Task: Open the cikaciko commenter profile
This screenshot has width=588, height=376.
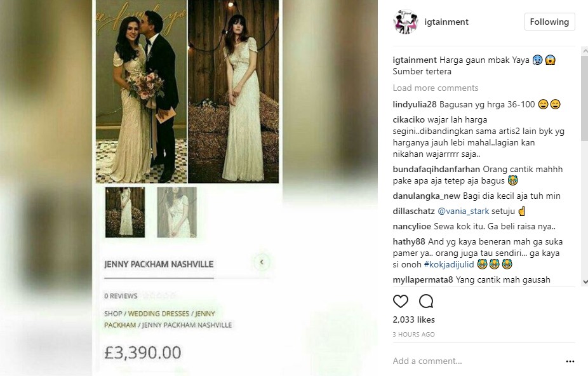Action: pyautogui.click(x=408, y=119)
